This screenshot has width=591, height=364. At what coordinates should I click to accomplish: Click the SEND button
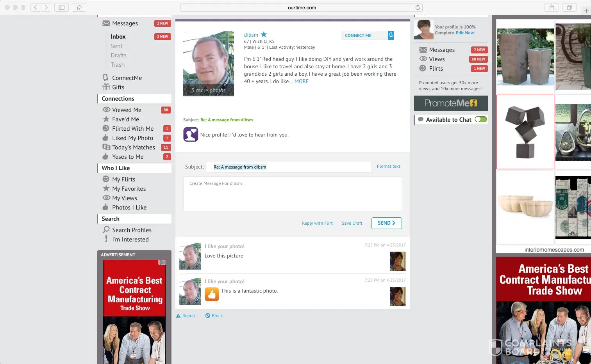point(387,223)
